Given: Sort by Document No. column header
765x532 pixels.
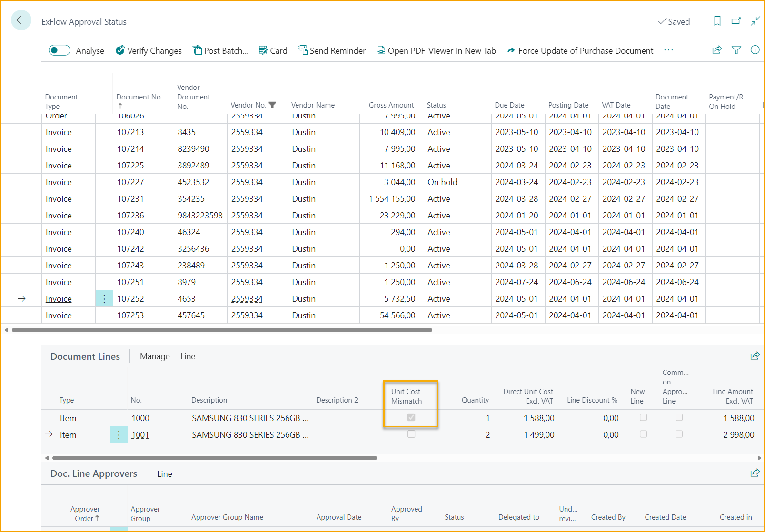Looking at the screenshot, I should point(139,97).
